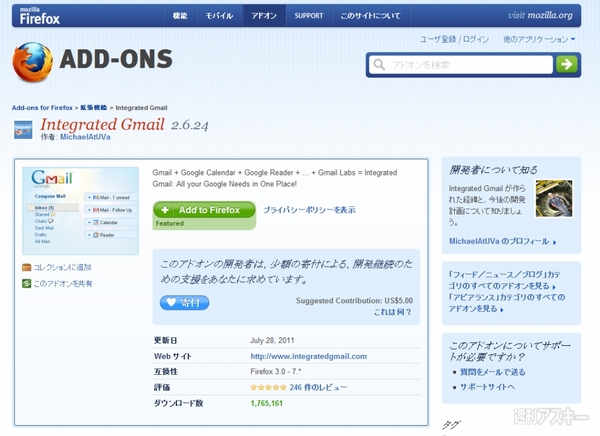The width and height of the screenshot is (600, 436).
Task: Click the green share icon next to このアドオンを共有
Action: [26, 284]
